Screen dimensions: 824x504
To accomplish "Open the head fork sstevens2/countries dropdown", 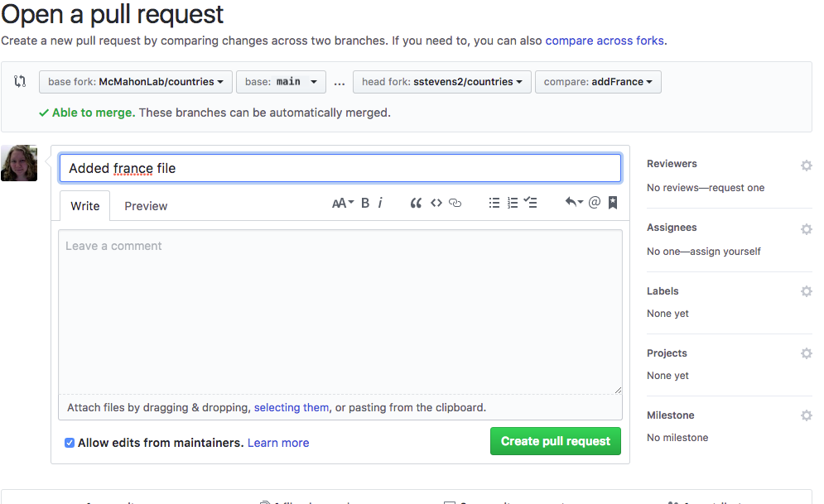I will tap(442, 82).
